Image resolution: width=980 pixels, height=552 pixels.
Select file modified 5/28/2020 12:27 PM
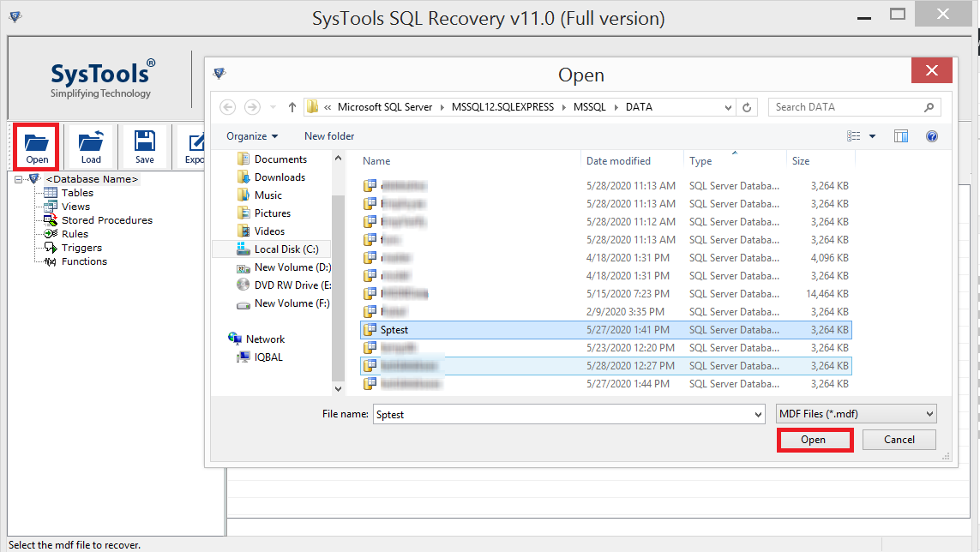click(x=605, y=366)
